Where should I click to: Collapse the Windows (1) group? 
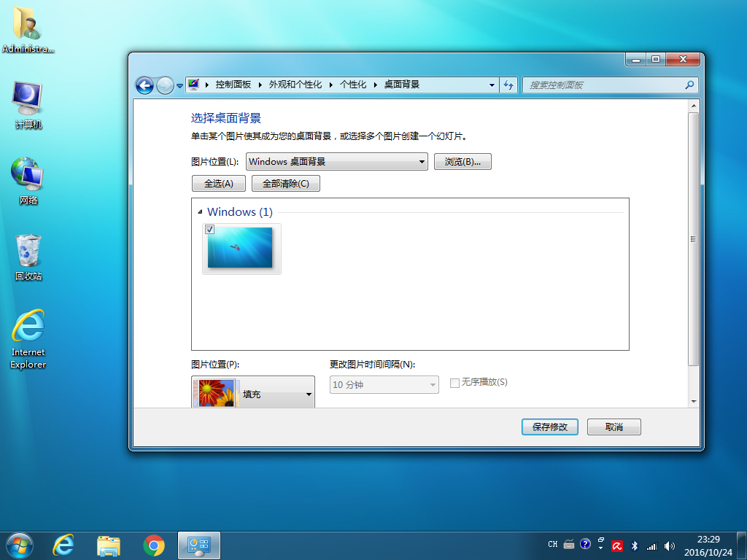[200, 212]
